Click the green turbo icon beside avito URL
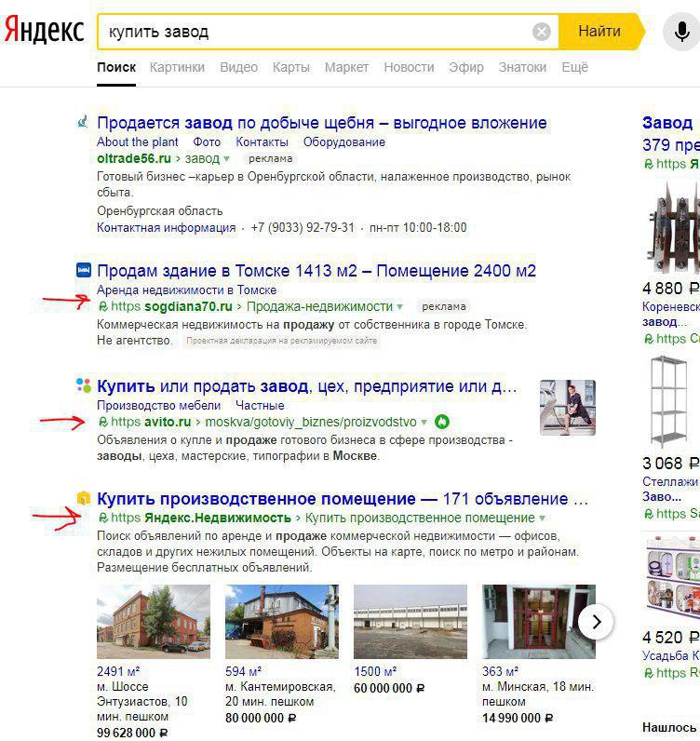 tap(442, 422)
